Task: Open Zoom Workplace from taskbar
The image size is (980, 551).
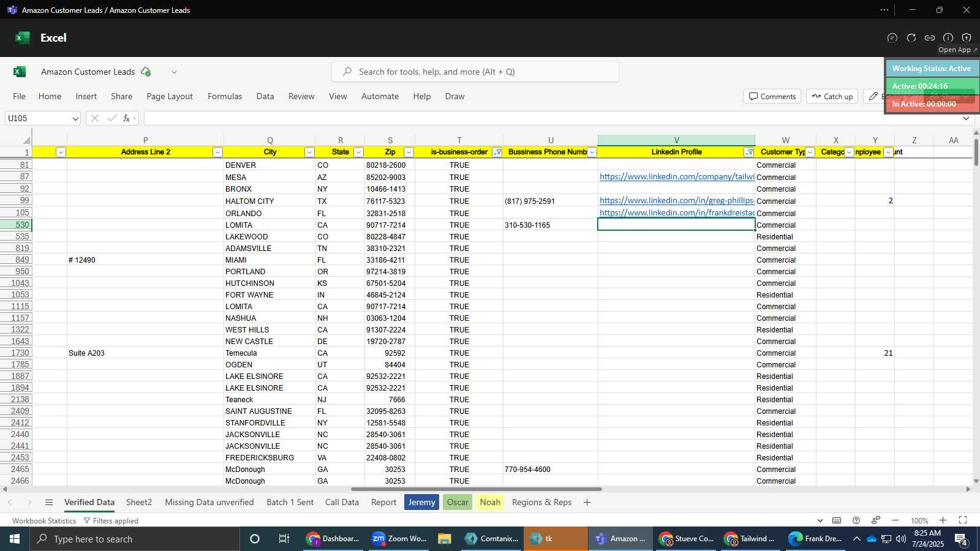Action: tap(399, 539)
